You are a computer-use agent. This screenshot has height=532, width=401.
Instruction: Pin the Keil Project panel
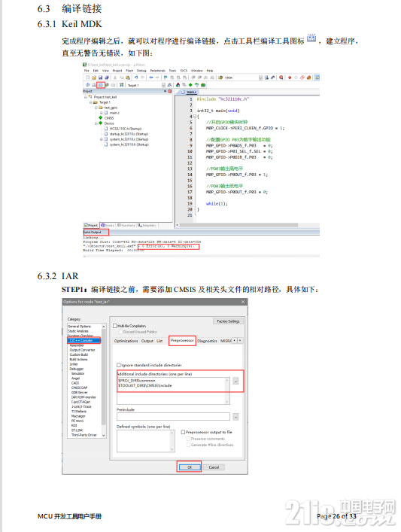coord(166,91)
